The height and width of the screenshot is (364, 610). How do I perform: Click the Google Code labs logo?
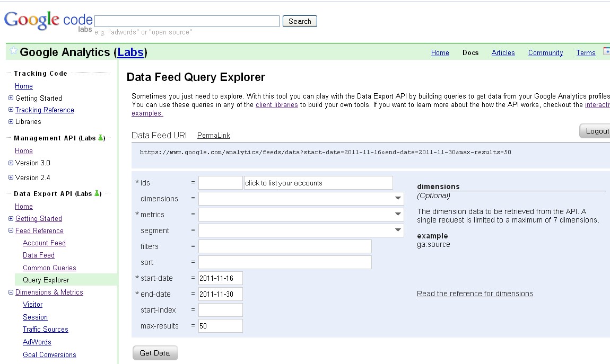(x=47, y=20)
